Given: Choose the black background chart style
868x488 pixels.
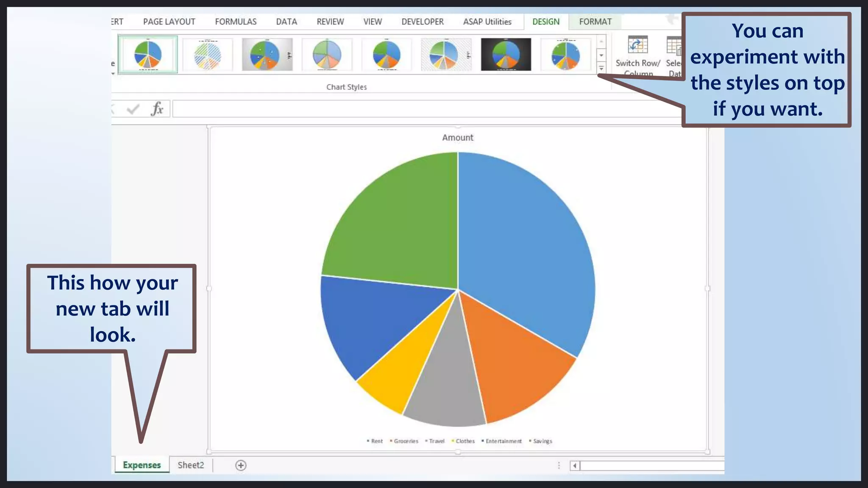Looking at the screenshot, I should [x=506, y=55].
